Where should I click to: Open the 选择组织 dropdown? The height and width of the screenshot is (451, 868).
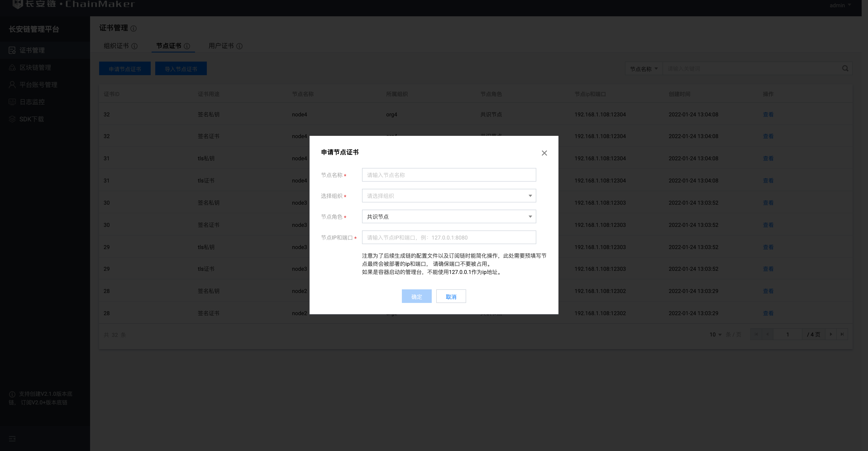tap(449, 196)
